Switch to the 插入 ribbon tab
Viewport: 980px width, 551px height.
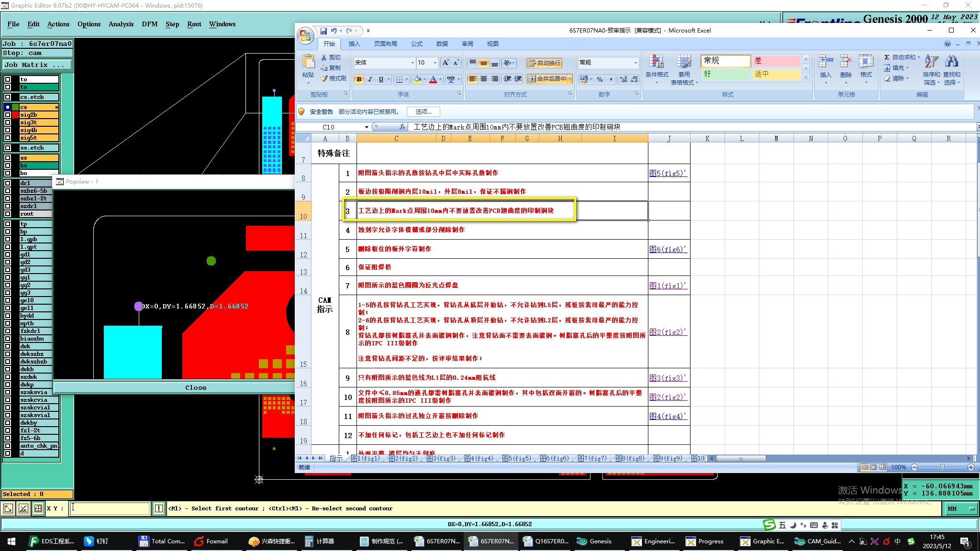click(354, 44)
